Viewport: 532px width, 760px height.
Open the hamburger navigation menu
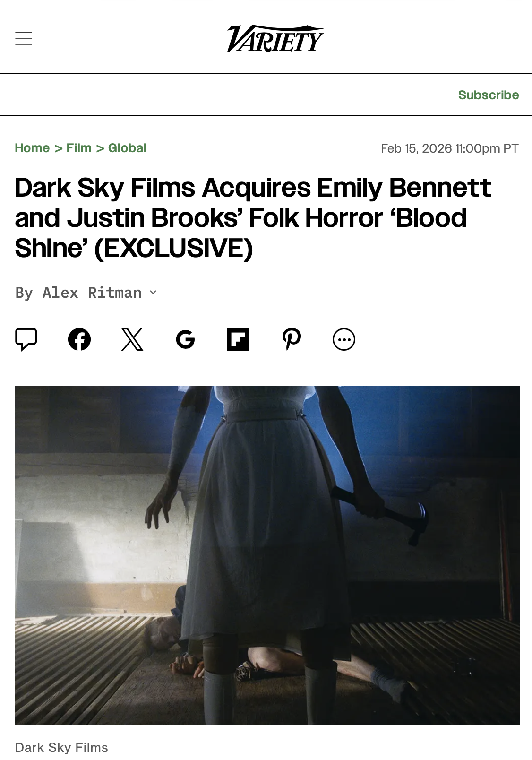point(24,39)
